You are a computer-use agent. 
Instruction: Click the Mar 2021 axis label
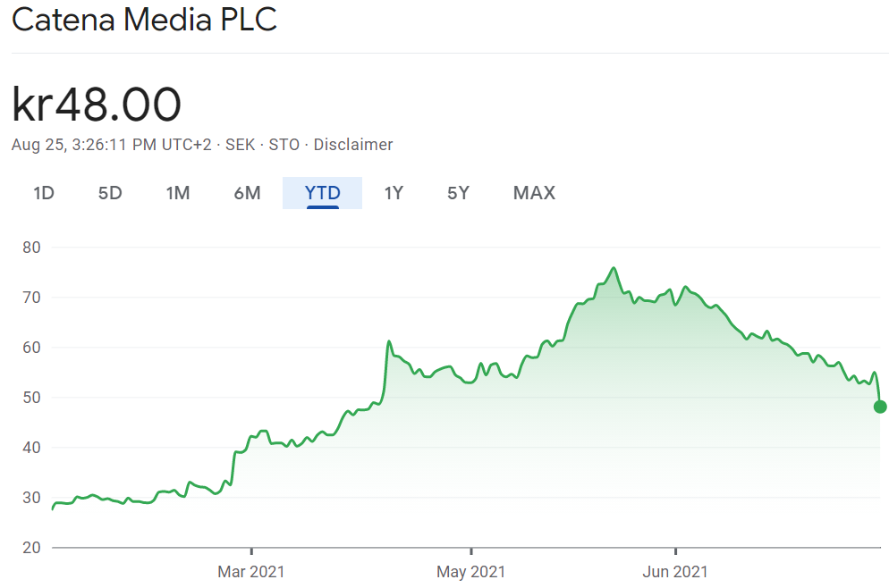click(x=251, y=572)
